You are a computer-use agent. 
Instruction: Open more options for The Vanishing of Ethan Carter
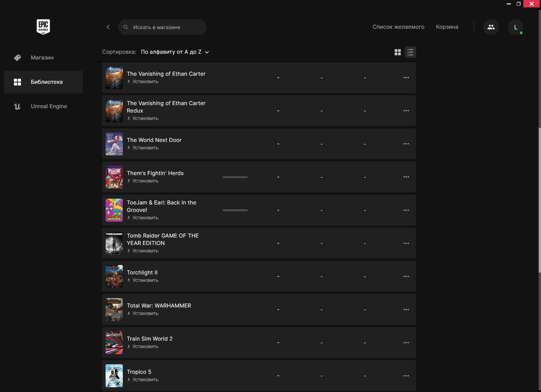pos(406,78)
